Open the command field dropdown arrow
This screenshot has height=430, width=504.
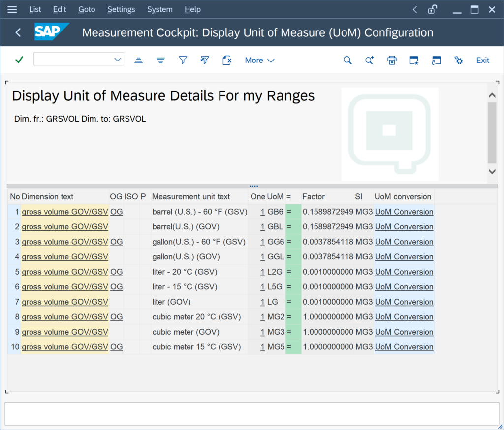(x=118, y=60)
